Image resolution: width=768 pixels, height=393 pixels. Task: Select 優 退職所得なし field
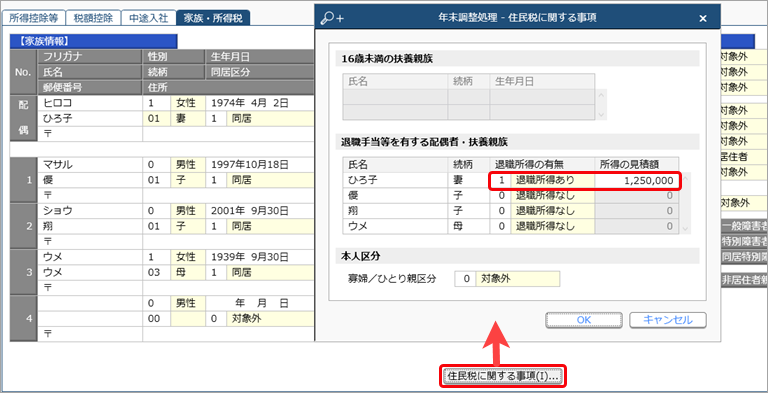552,196
